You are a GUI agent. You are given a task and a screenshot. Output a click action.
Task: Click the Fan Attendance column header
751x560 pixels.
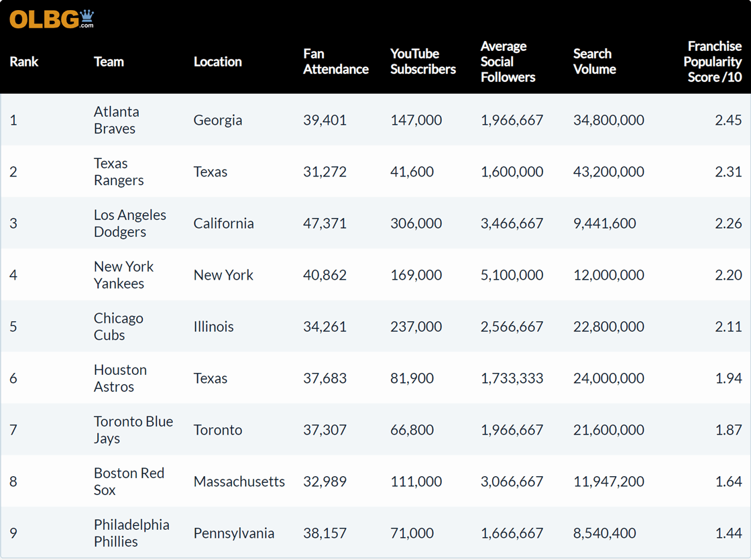click(x=336, y=62)
